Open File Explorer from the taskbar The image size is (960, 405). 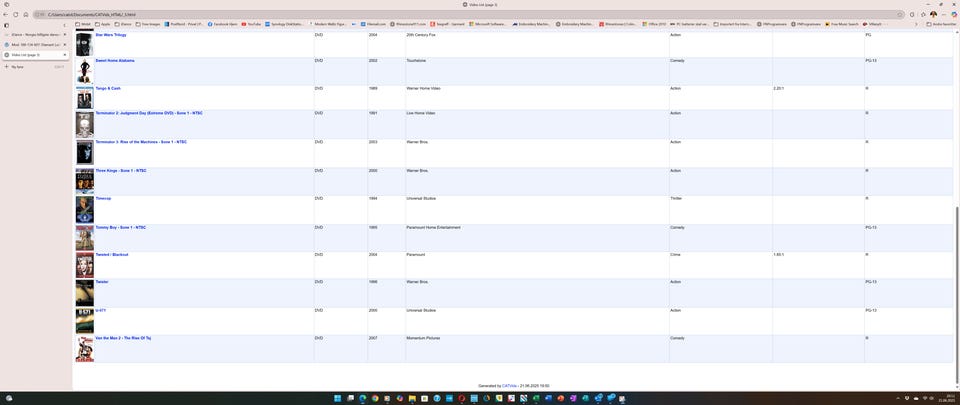(x=412, y=398)
